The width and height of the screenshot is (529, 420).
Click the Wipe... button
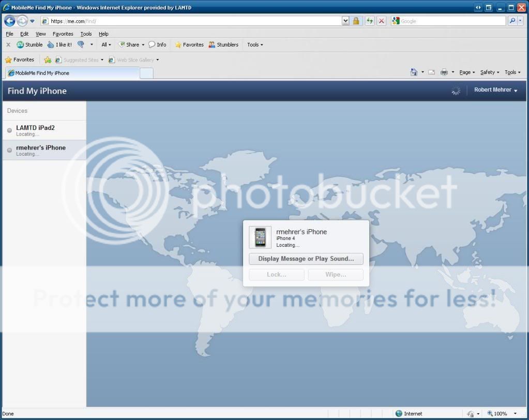(x=336, y=275)
